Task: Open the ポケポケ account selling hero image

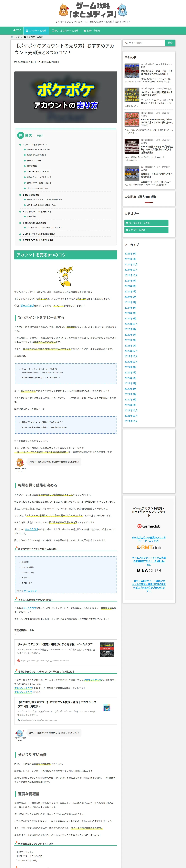Action: tap(66, 97)
